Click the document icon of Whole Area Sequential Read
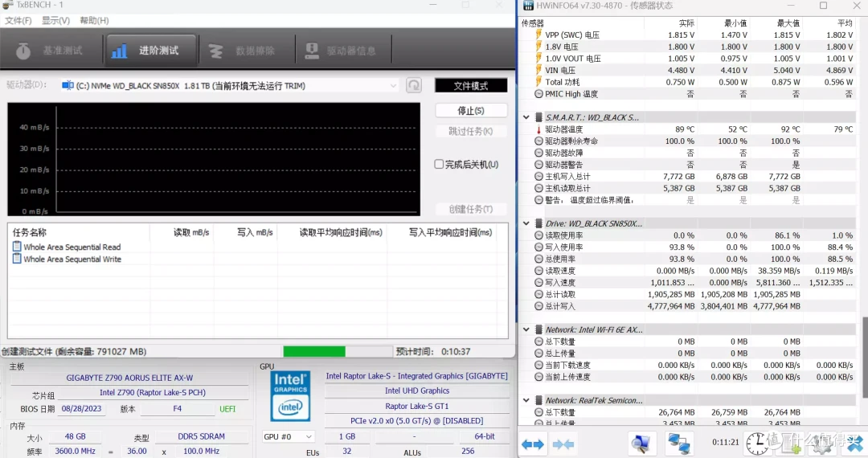 point(17,247)
